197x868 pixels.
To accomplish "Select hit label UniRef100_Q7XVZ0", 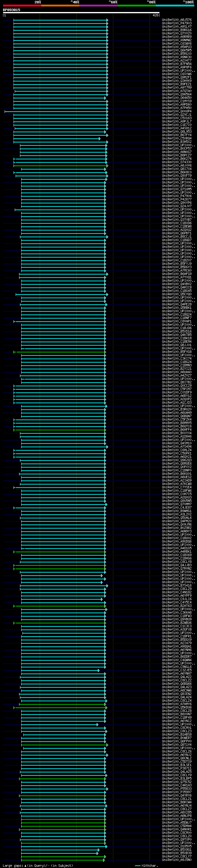I will (x=177, y=33).
